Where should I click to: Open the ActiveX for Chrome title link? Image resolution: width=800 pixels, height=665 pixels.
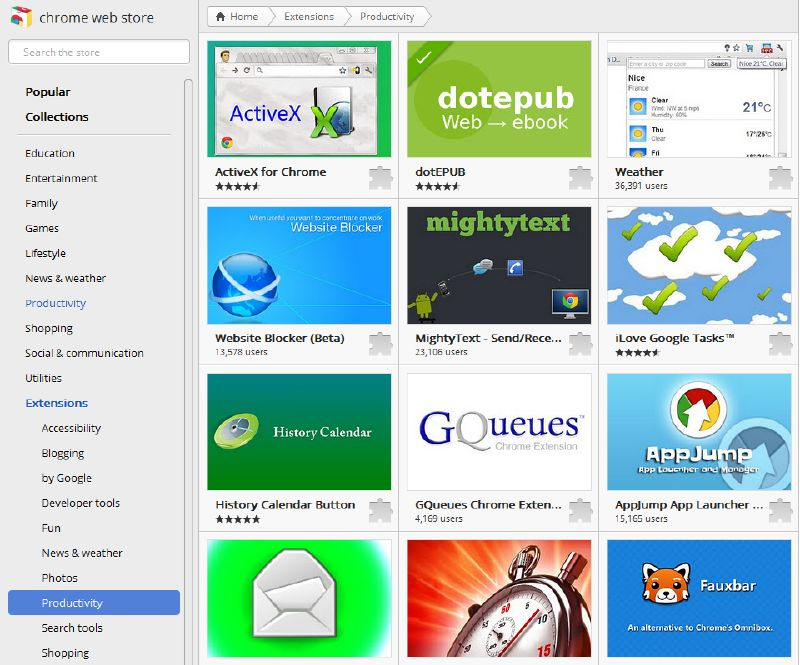(270, 172)
